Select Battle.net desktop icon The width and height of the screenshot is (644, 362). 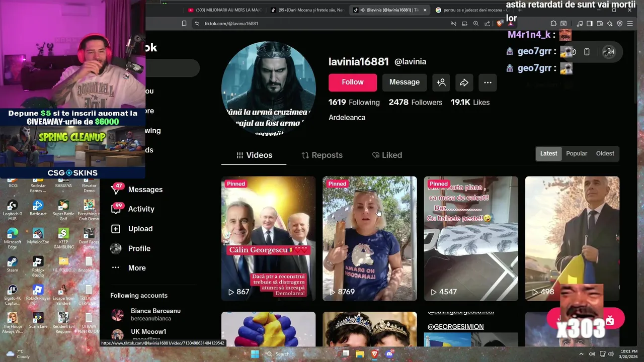38,208
